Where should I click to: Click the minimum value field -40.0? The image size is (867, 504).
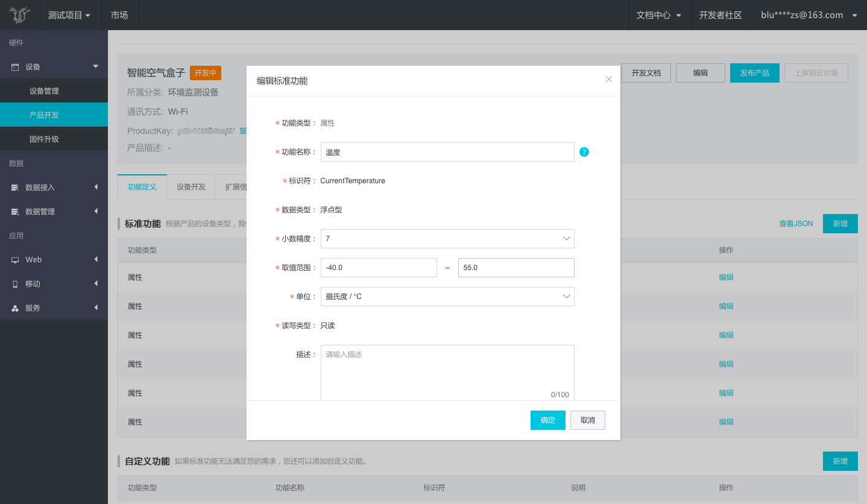(379, 268)
